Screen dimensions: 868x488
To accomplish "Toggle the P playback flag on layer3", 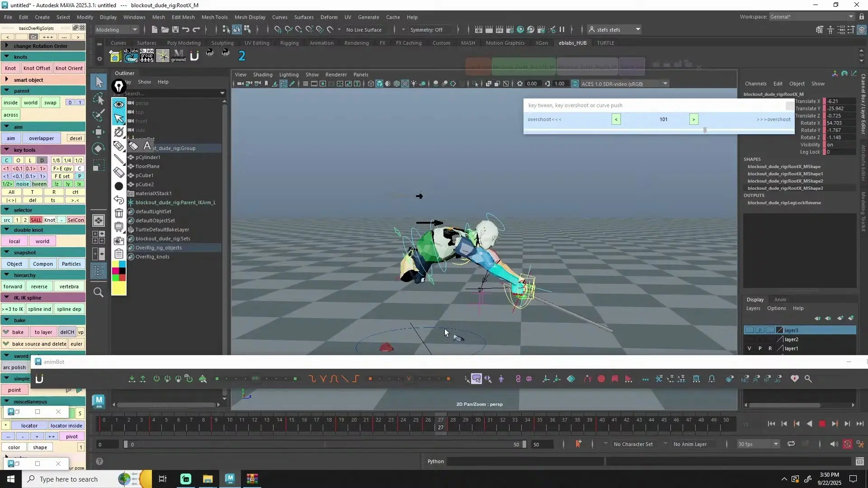I will click(x=760, y=330).
